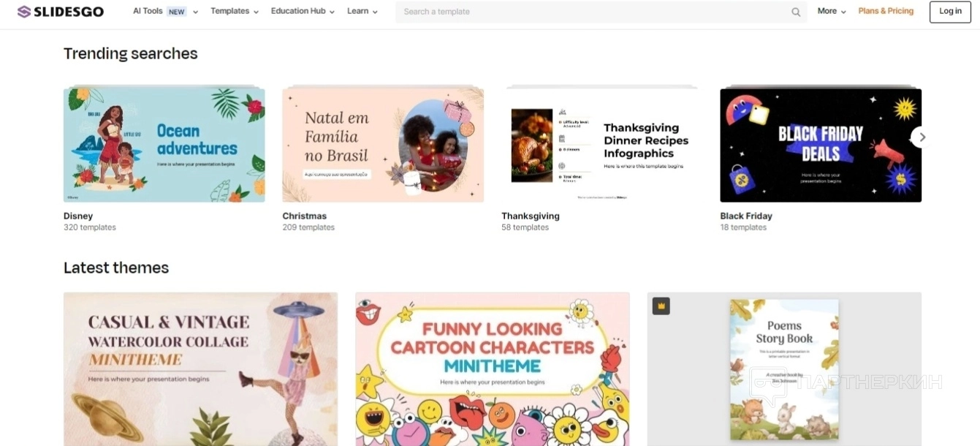
Task: Click the Plans & Pricing link
Action: point(886,11)
